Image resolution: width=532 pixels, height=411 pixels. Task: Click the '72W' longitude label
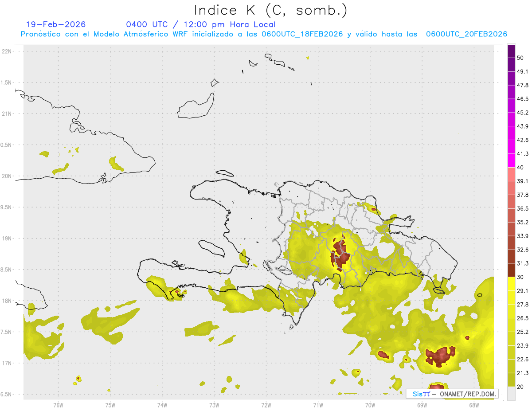click(x=266, y=405)
